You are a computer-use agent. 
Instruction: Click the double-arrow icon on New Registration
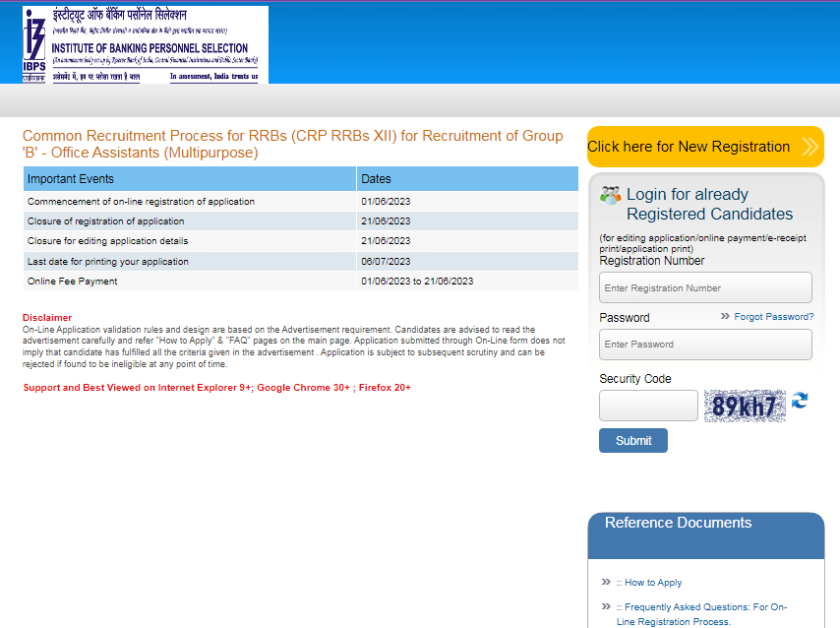(810, 147)
